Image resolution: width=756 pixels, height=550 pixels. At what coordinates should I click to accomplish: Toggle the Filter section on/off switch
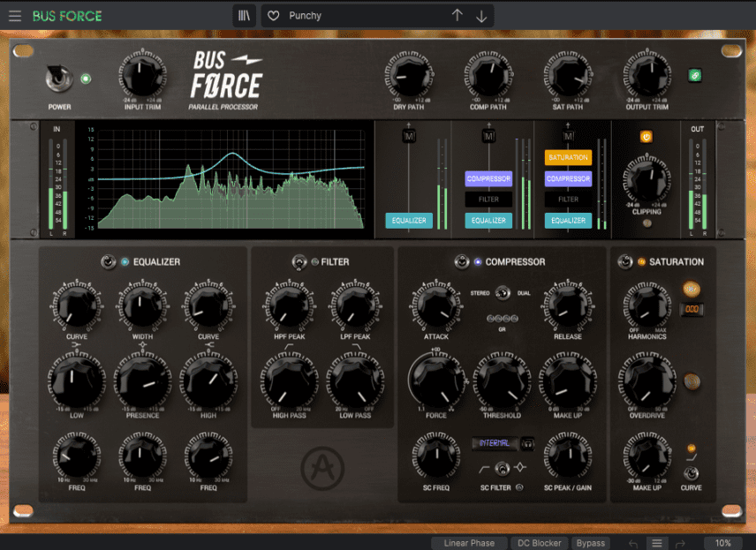(x=299, y=261)
